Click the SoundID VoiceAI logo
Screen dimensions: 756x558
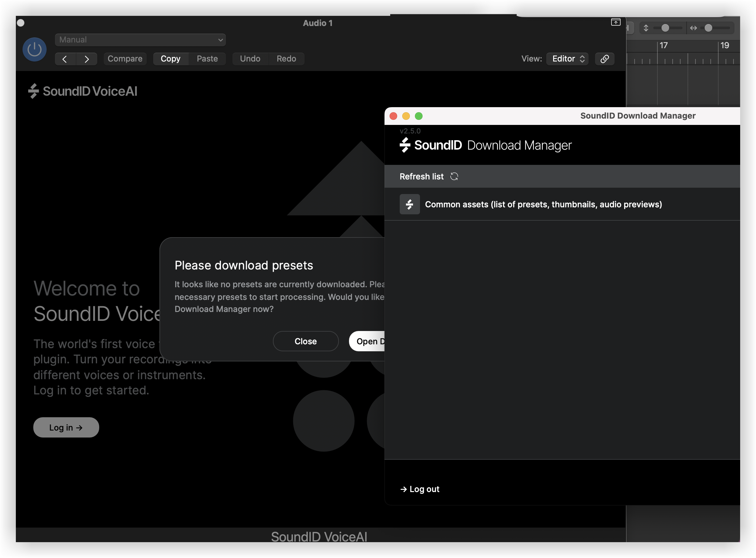[x=83, y=91]
